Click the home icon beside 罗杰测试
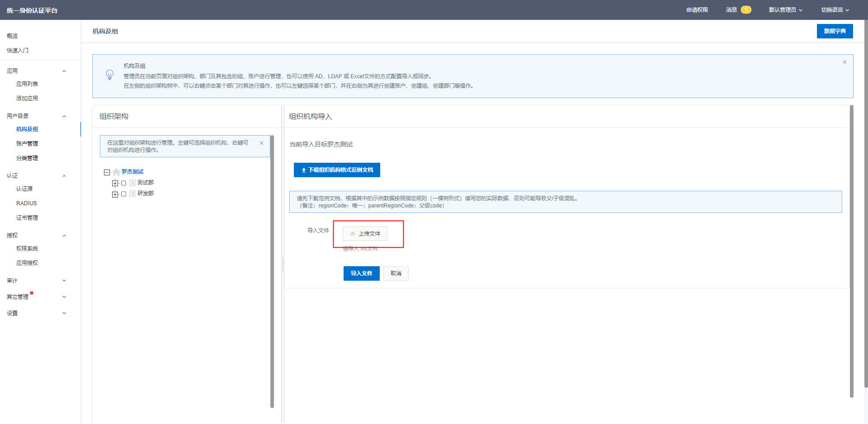The height and width of the screenshot is (424, 868). coord(116,172)
